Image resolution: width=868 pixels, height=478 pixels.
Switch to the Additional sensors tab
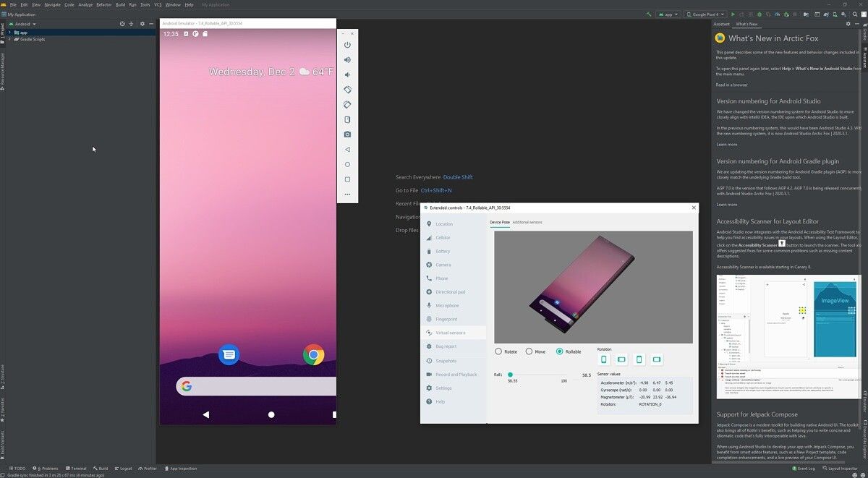coord(528,222)
